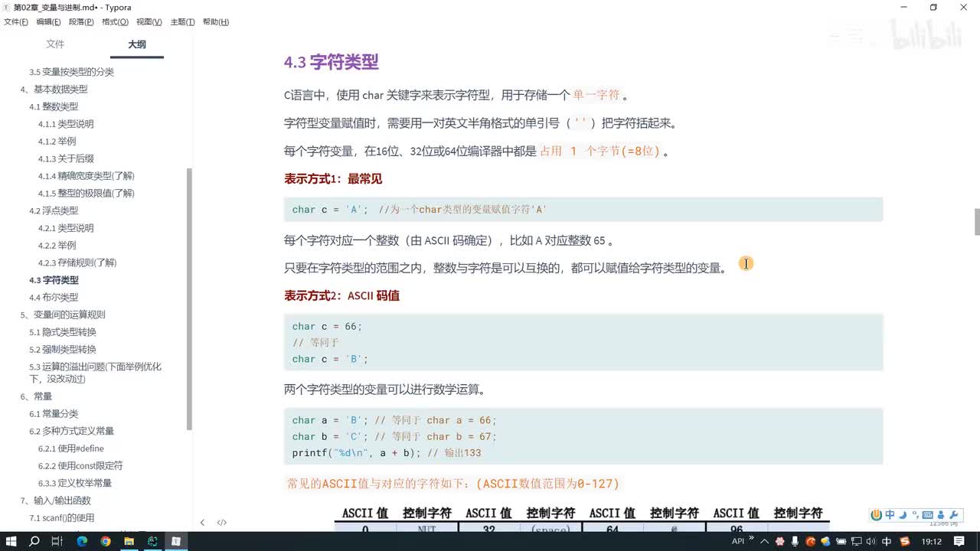Open outline entry 4.1.2 举例
The image size is (980, 551).
point(57,142)
